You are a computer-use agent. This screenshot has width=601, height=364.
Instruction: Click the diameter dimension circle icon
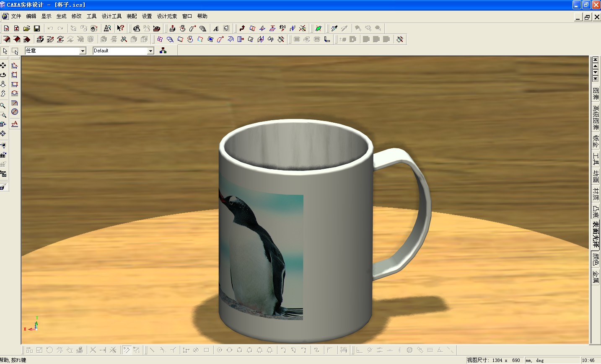tap(15, 112)
